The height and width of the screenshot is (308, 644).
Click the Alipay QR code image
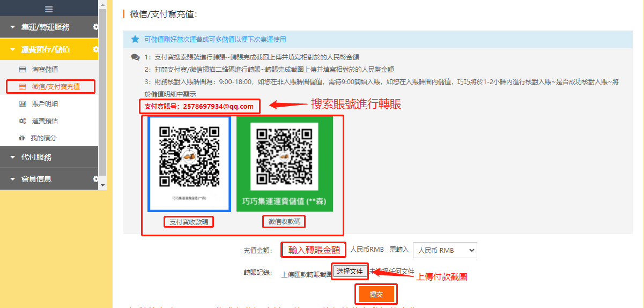[x=189, y=164]
